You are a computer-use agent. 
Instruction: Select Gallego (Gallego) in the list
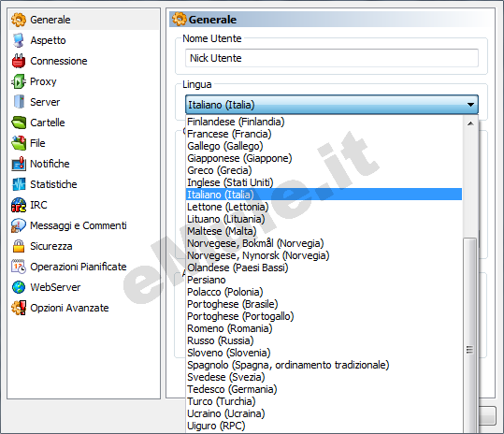(x=324, y=146)
